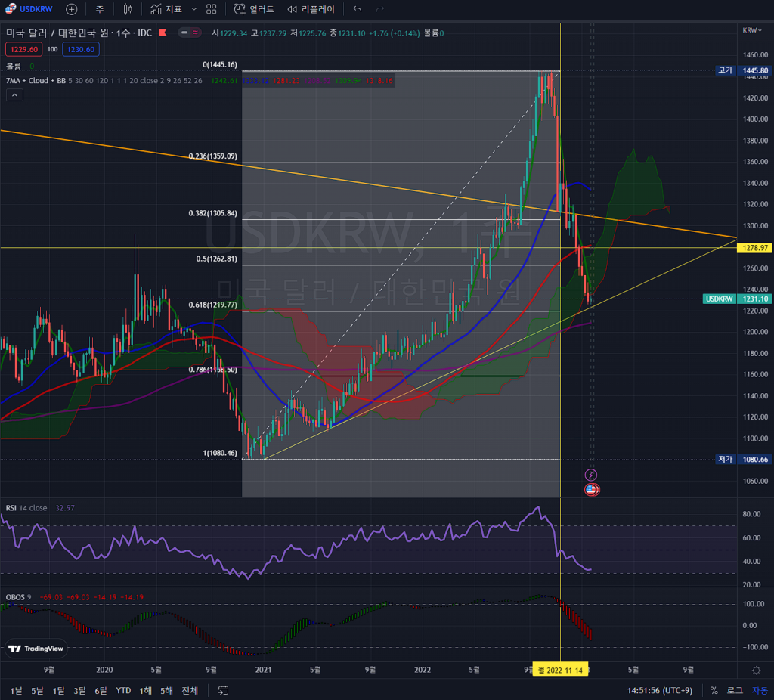Expand the indicator favorites dropdown arrow
Image resolution: width=774 pixels, height=700 pixels.
click(x=193, y=9)
